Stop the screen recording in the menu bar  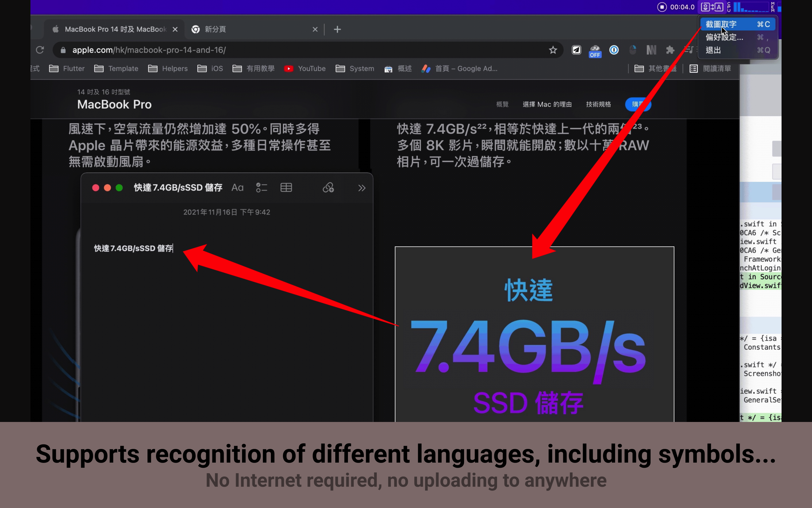(x=661, y=7)
